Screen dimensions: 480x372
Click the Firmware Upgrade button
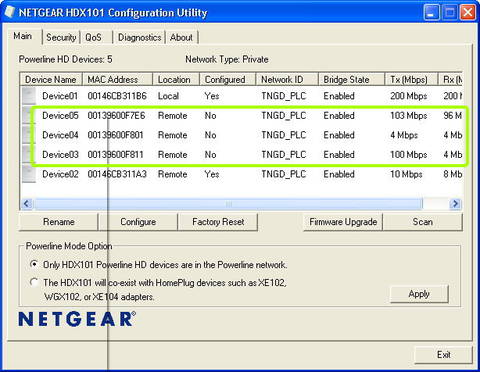[343, 222]
